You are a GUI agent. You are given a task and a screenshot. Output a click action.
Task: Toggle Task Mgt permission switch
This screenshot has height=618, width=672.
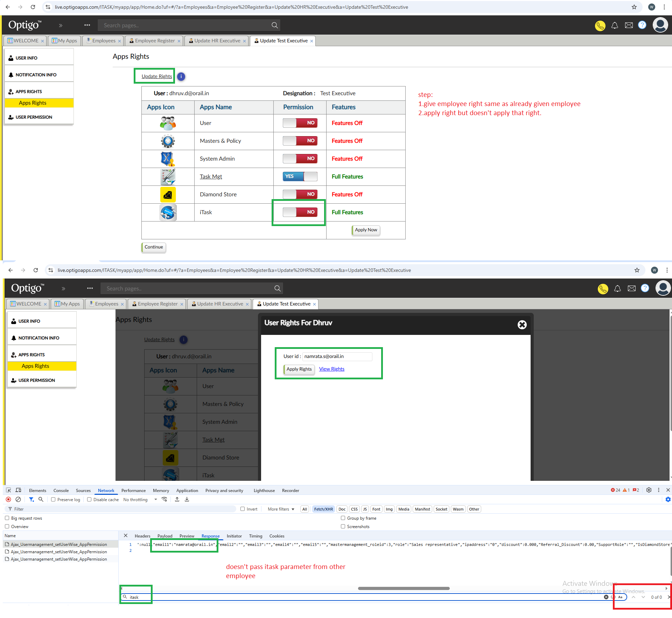(x=300, y=176)
